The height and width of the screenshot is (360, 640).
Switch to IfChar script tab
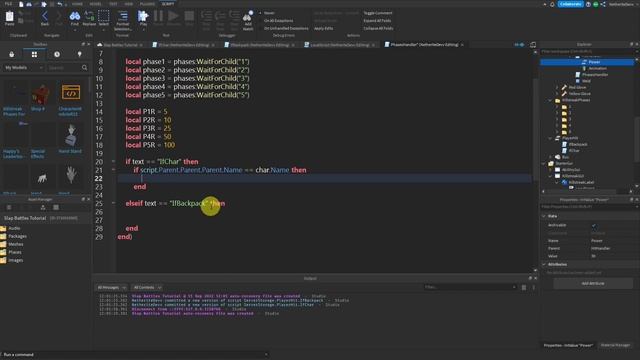183,44
